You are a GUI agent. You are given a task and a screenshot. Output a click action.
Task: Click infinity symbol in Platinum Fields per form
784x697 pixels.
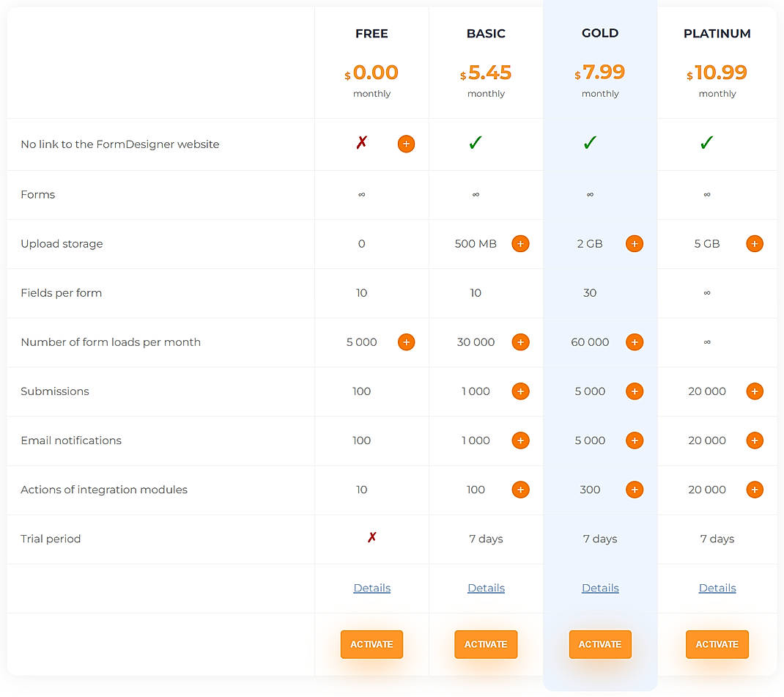point(707,293)
